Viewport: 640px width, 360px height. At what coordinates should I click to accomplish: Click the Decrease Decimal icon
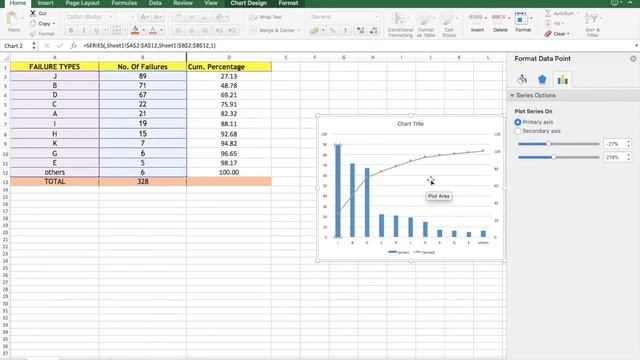click(373, 30)
